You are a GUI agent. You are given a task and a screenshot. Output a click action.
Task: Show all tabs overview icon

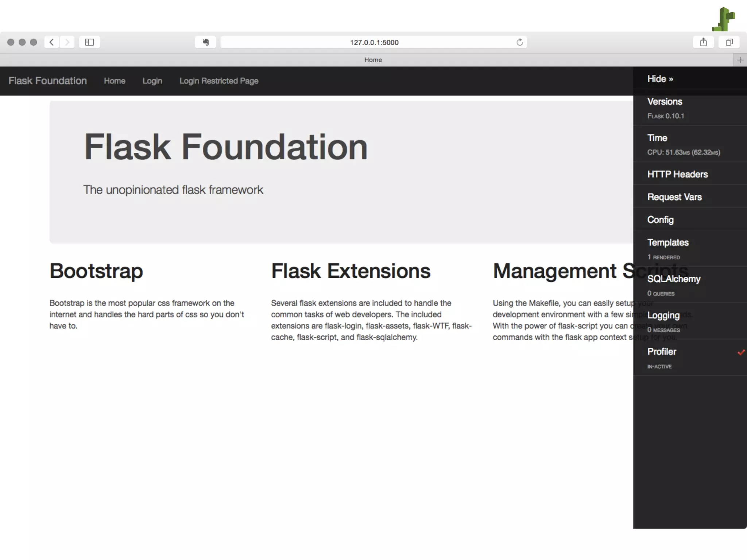729,42
